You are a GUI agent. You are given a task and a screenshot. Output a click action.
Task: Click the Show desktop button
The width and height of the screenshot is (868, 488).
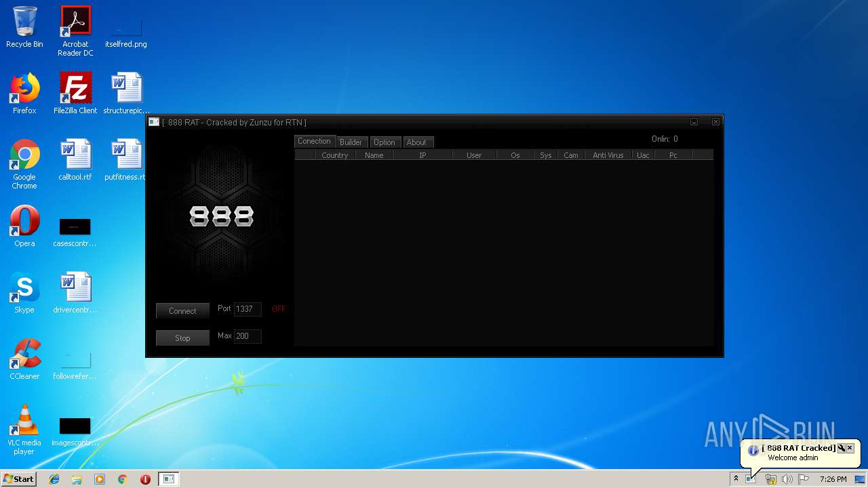(861, 479)
